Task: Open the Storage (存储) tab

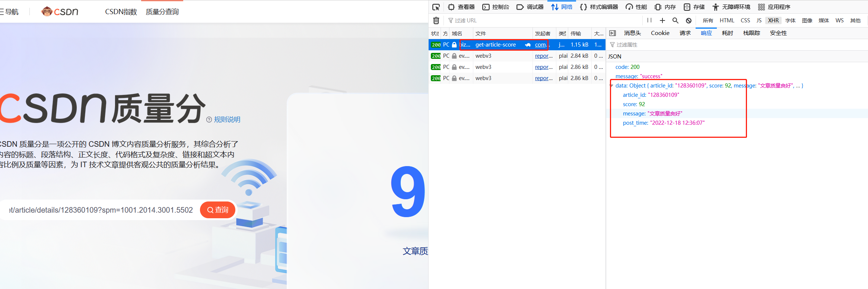Action: (694, 7)
